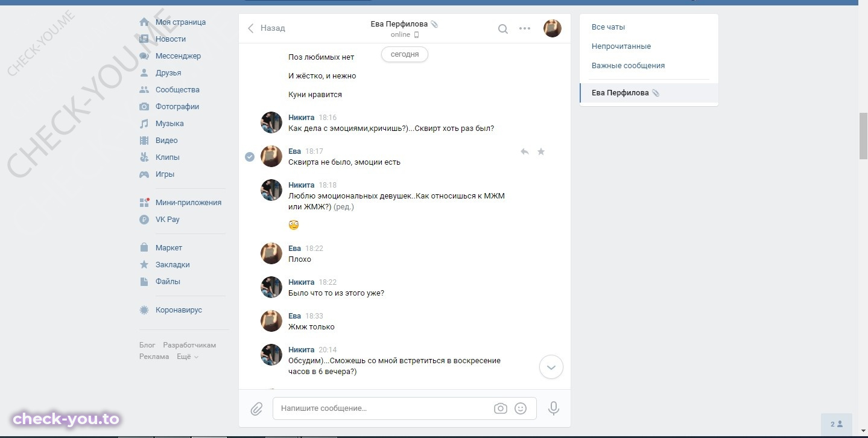Go back with the Назад button

[267, 28]
